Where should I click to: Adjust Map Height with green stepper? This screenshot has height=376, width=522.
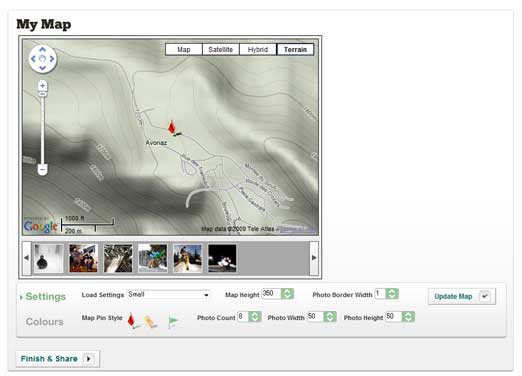(x=287, y=294)
